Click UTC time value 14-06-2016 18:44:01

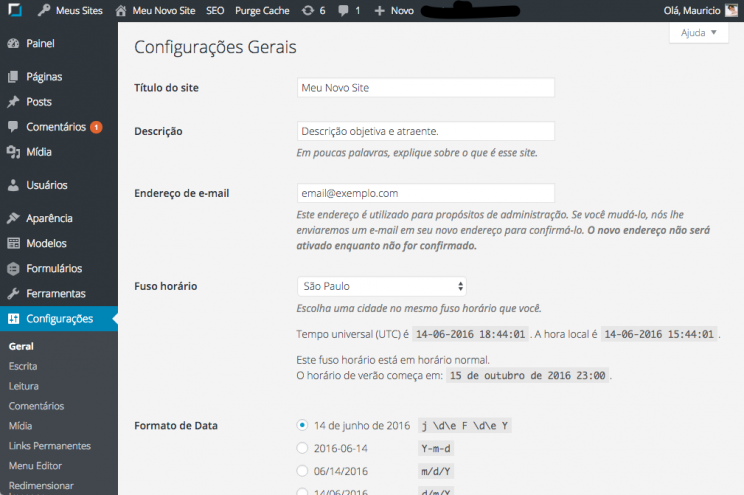coord(470,334)
